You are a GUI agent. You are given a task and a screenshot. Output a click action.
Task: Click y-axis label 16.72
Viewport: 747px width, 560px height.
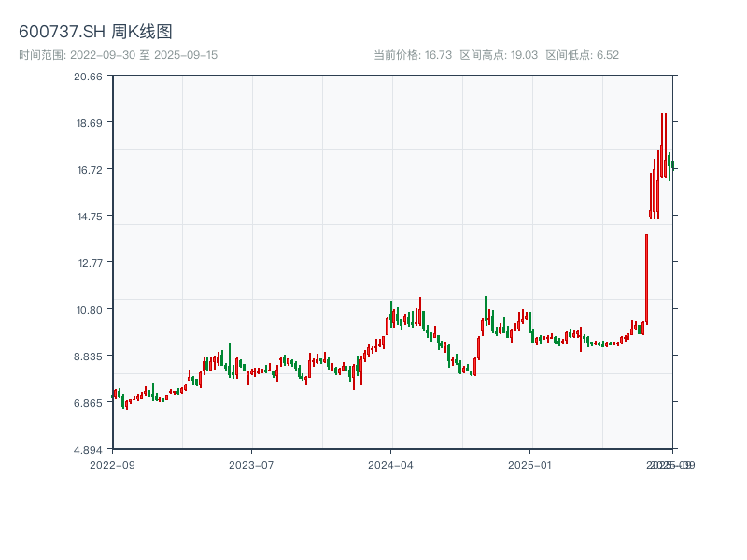click(x=90, y=170)
